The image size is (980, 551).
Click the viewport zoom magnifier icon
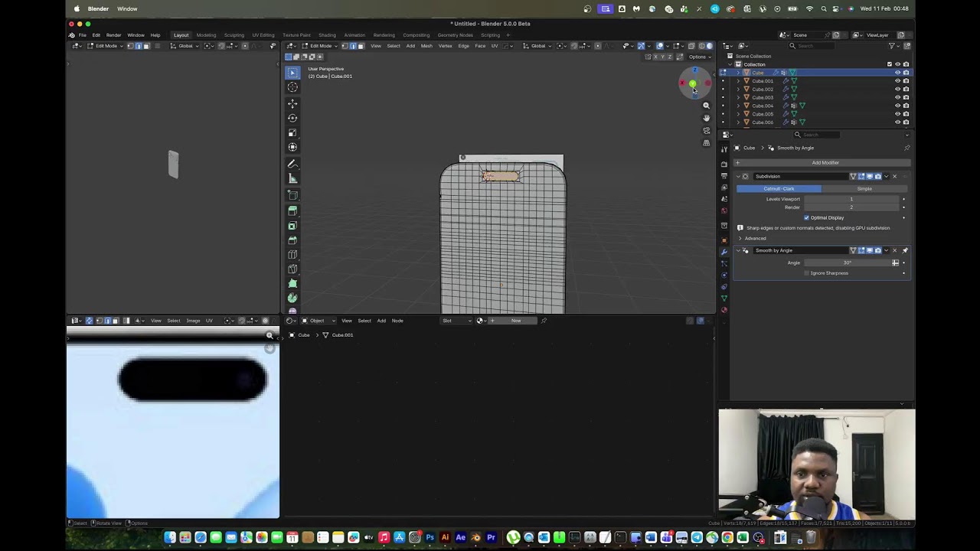(x=706, y=106)
